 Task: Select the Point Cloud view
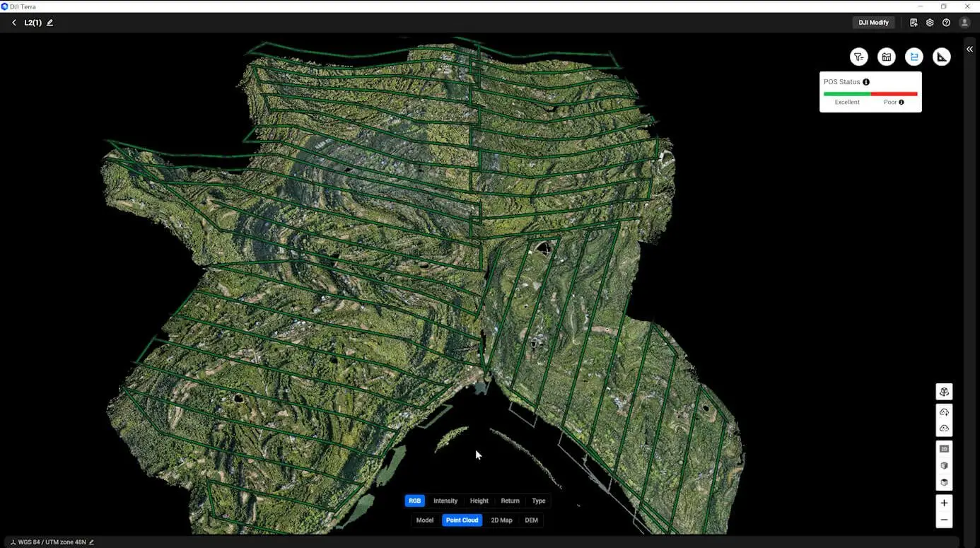[462, 520]
